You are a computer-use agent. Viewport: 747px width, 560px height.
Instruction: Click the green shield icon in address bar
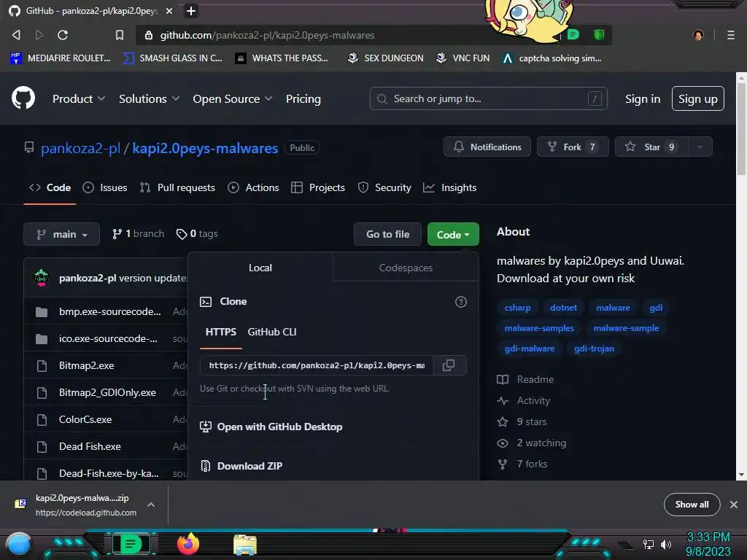(599, 34)
